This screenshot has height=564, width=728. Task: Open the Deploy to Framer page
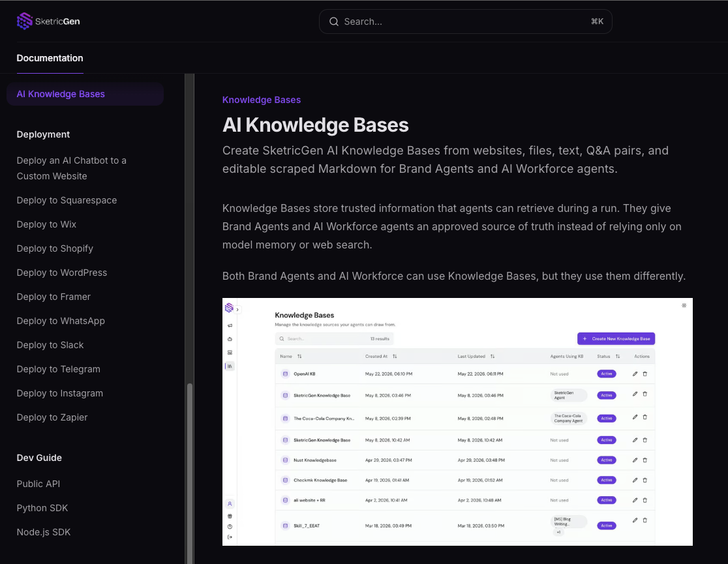[53, 297]
